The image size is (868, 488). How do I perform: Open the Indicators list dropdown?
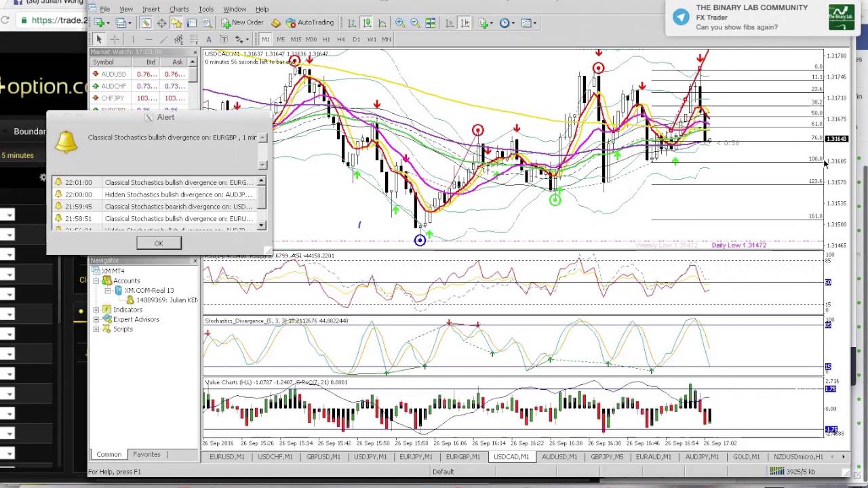486,23
